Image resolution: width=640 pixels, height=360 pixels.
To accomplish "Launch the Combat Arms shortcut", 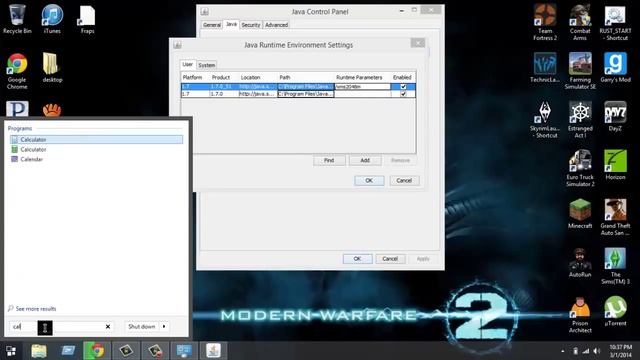I will pyautogui.click(x=580, y=22).
